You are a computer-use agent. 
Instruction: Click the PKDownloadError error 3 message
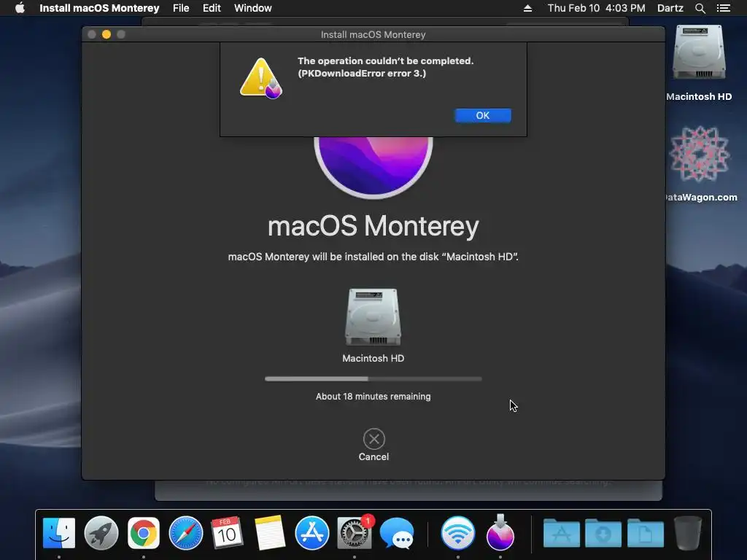[x=362, y=74]
